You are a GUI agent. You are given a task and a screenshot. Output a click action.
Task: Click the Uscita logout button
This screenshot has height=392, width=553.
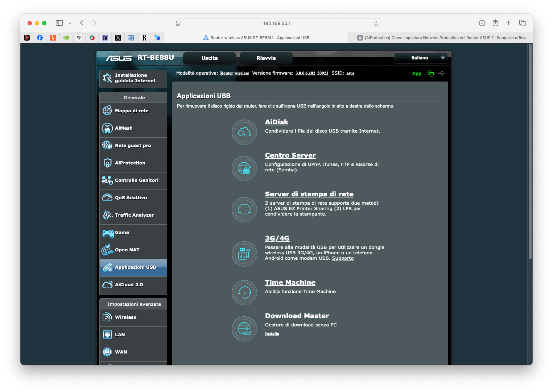point(210,58)
